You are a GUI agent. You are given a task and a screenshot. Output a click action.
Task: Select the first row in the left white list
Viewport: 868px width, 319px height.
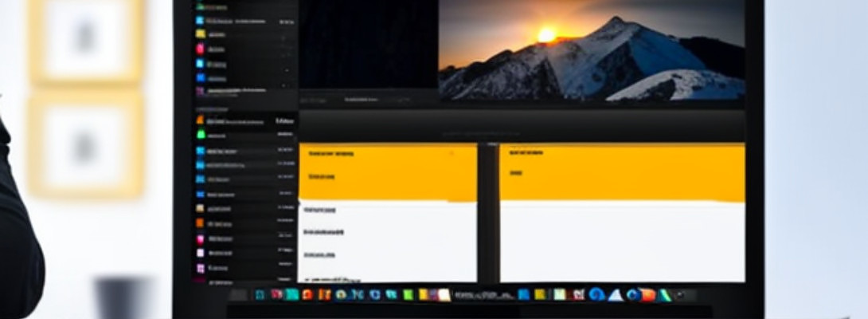pyautogui.click(x=319, y=211)
